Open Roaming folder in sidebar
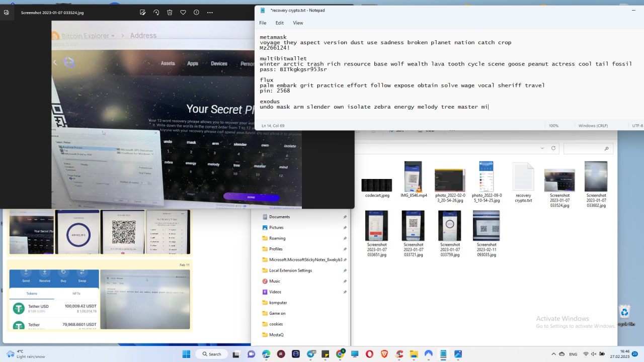 pyautogui.click(x=277, y=238)
